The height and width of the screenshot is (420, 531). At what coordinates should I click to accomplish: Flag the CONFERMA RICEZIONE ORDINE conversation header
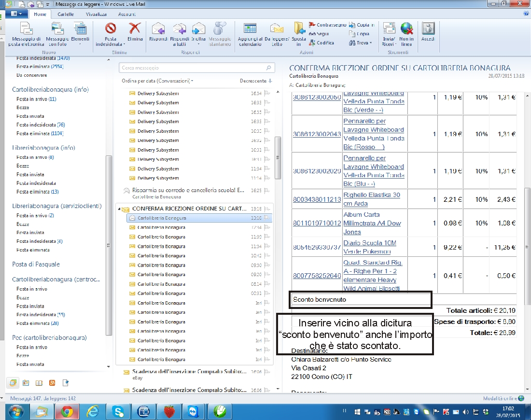point(267,209)
